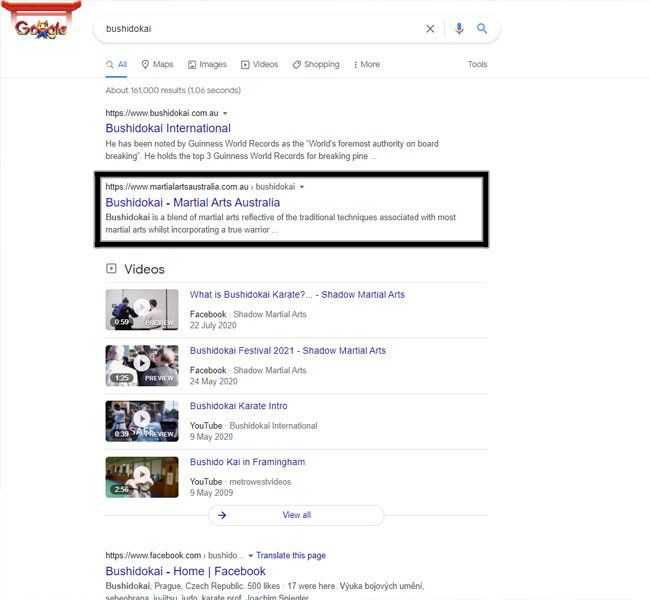Clear the search box with the X icon
This screenshot has height=600, width=650.
(x=430, y=29)
